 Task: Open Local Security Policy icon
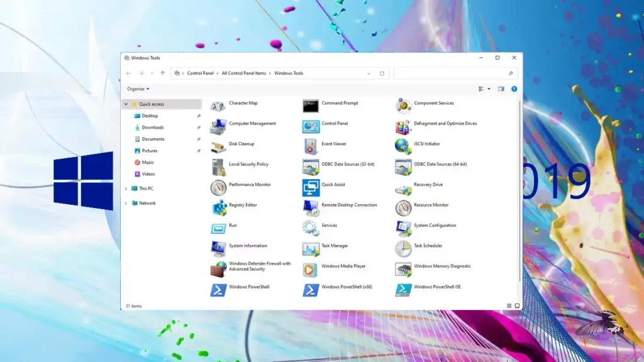click(x=218, y=167)
